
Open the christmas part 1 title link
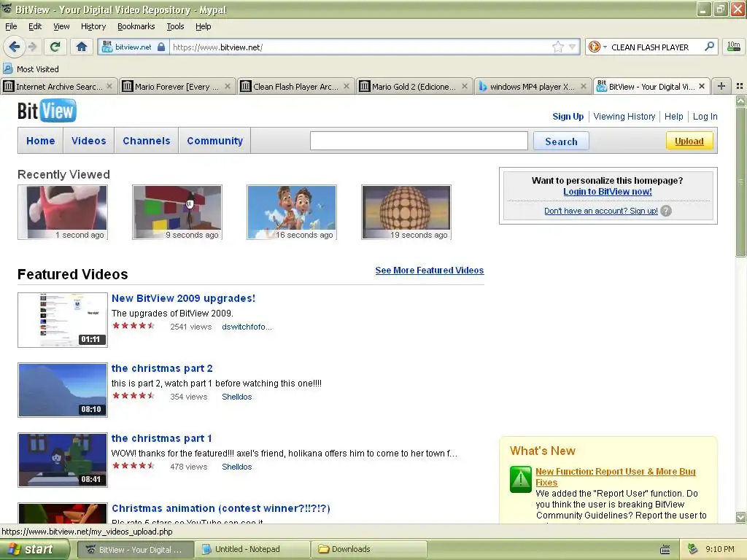coord(161,438)
